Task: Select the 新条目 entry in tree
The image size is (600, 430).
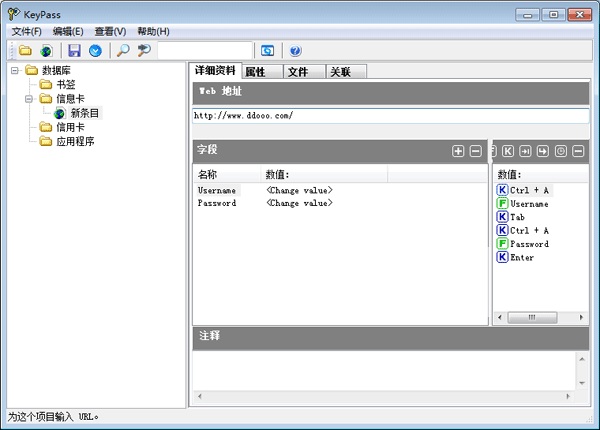Action: [x=85, y=113]
